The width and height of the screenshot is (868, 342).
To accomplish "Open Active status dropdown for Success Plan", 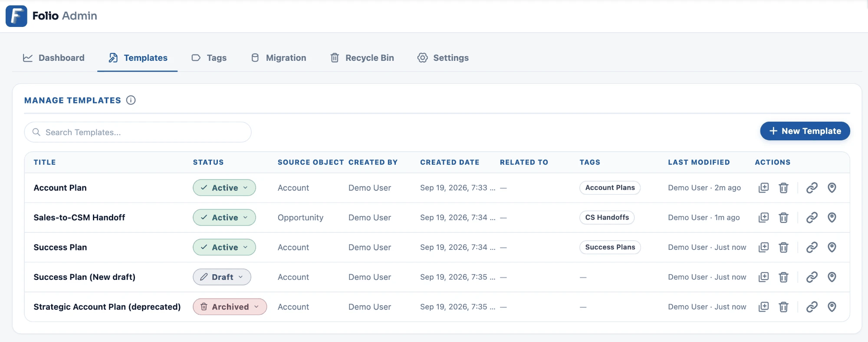I will pyautogui.click(x=224, y=247).
